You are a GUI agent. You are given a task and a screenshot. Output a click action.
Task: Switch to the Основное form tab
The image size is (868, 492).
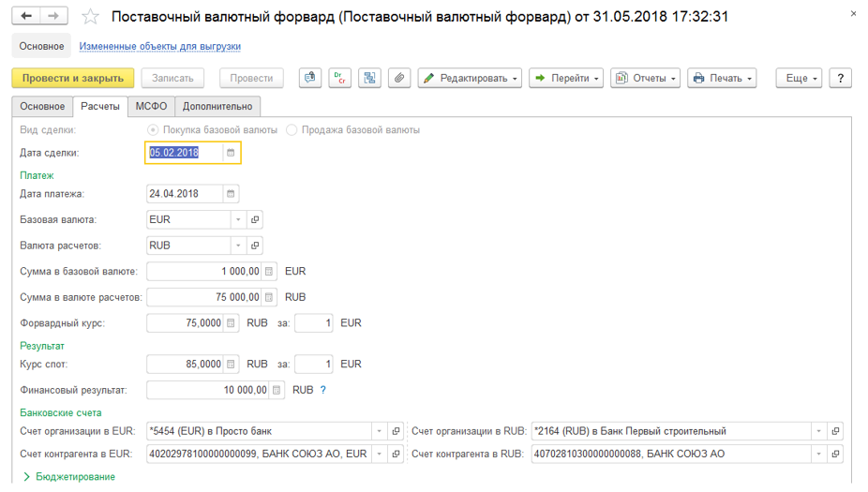click(x=42, y=106)
